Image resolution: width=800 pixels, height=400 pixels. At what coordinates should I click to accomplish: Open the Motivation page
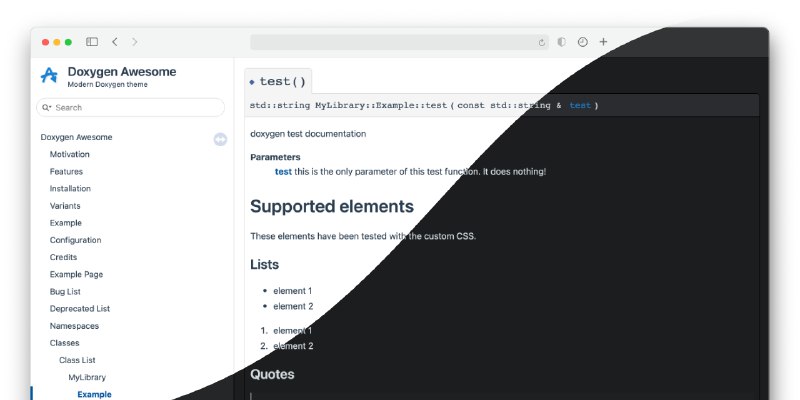click(x=69, y=154)
